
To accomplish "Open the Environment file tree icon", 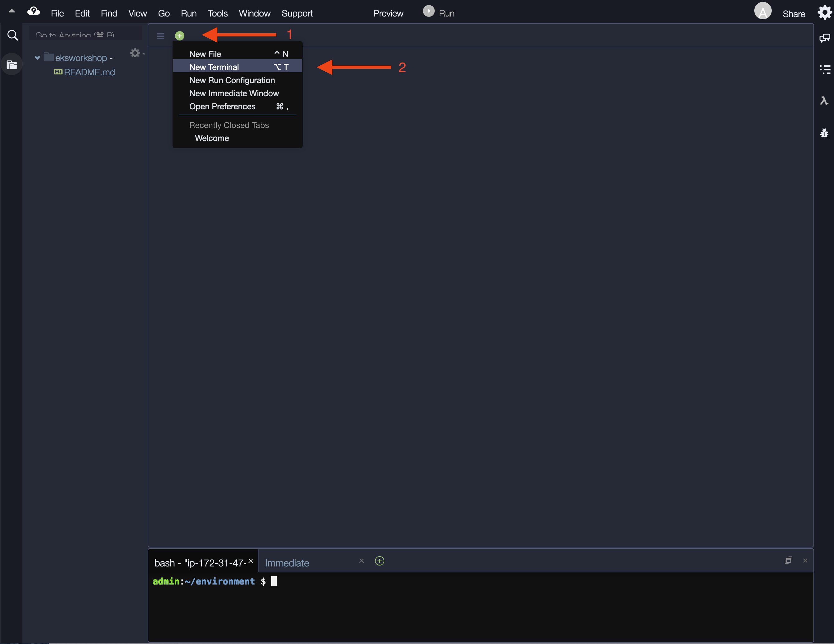I will click(x=12, y=64).
